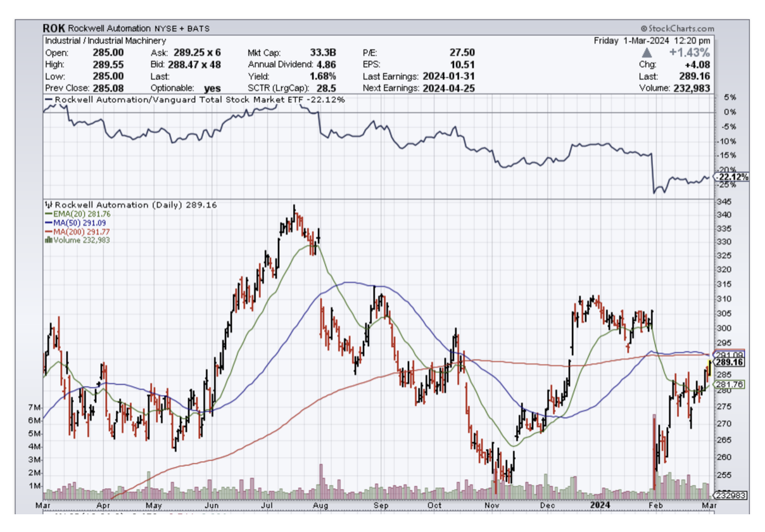Click the green EMA(20) line marker in legend

[49, 214]
